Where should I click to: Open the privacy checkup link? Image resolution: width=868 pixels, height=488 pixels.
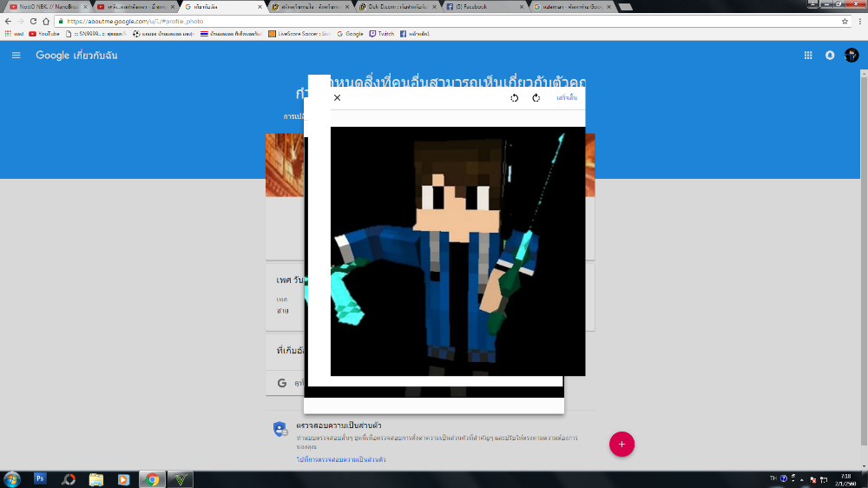341,459
